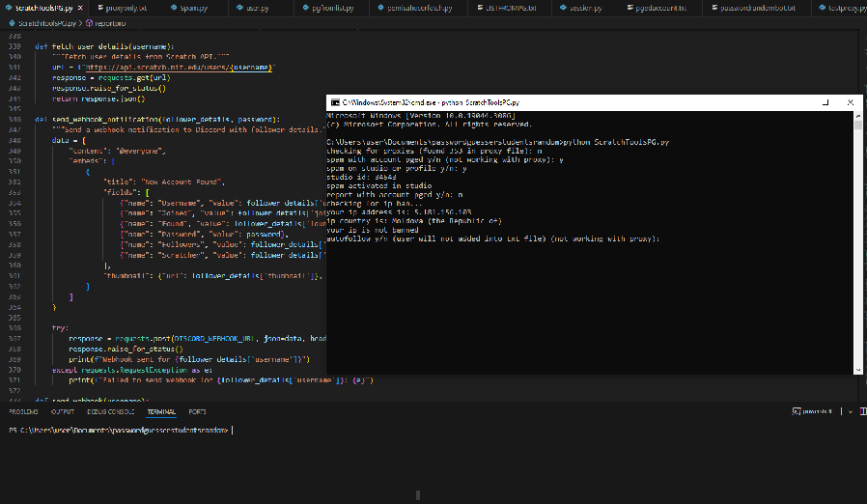Open the passwordrandombot.txt tab
Screen dimensions: 867x504
click(758, 8)
